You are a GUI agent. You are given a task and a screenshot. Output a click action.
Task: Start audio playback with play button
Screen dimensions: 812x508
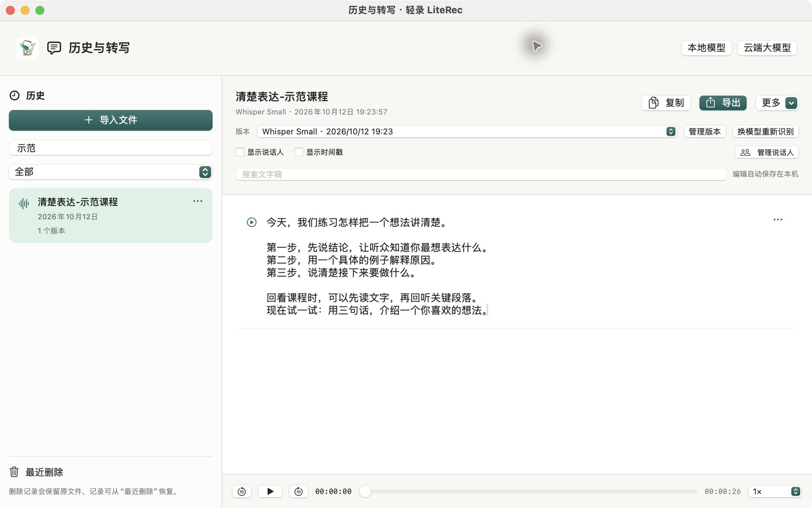[270, 491]
